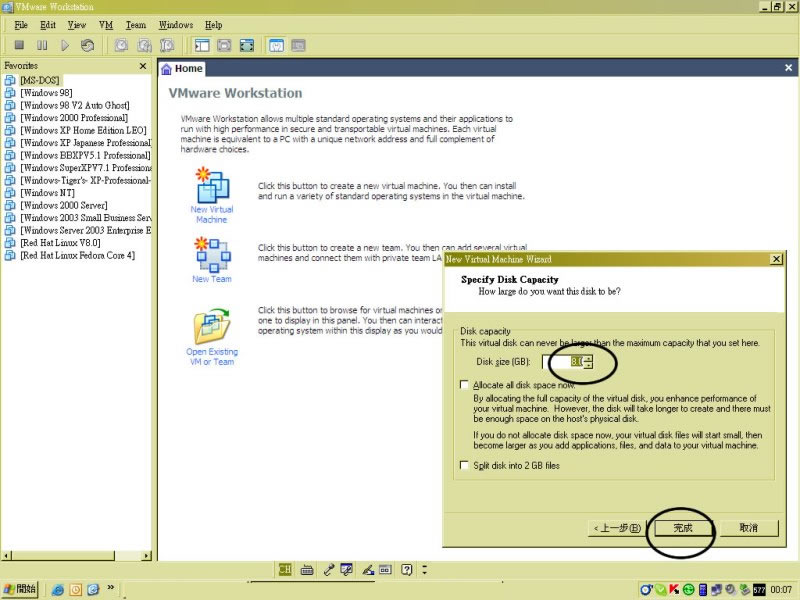Select [Windows 2000 Server] favorite
Image resolution: width=800 pixels, height=600 pixels.
click(x=64, y=205)
